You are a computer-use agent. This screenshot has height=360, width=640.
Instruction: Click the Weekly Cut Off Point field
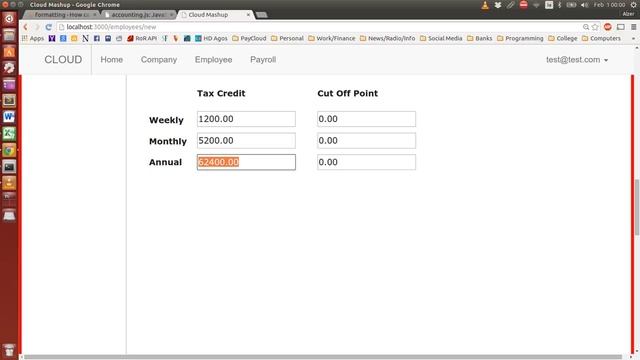tap(366, 119)
